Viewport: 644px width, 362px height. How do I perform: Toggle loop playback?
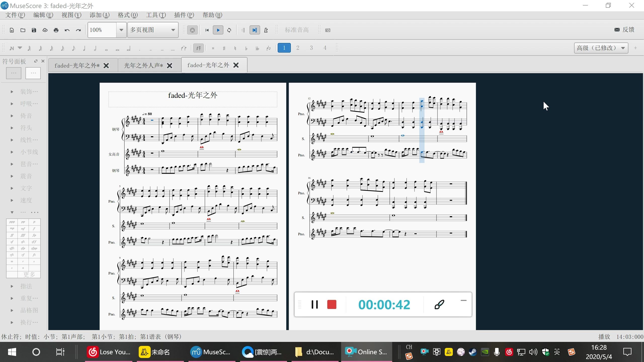tap(229, 30)
